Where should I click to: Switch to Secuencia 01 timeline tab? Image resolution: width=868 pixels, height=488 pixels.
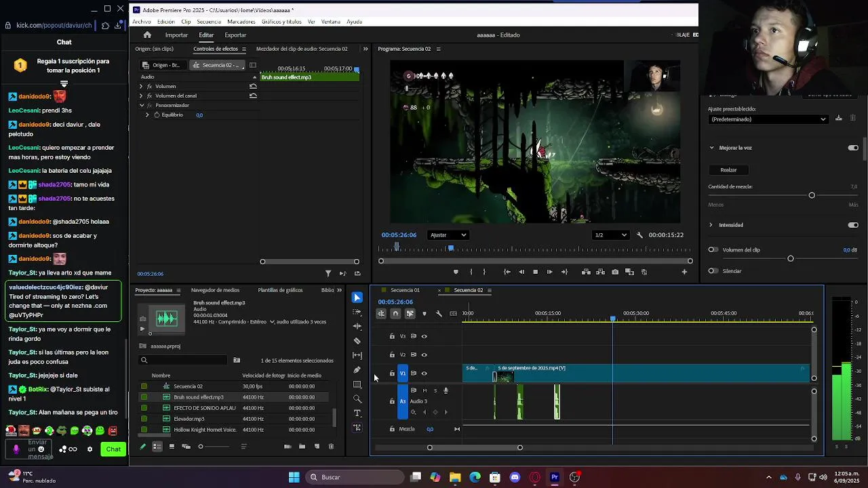point(405,290)
